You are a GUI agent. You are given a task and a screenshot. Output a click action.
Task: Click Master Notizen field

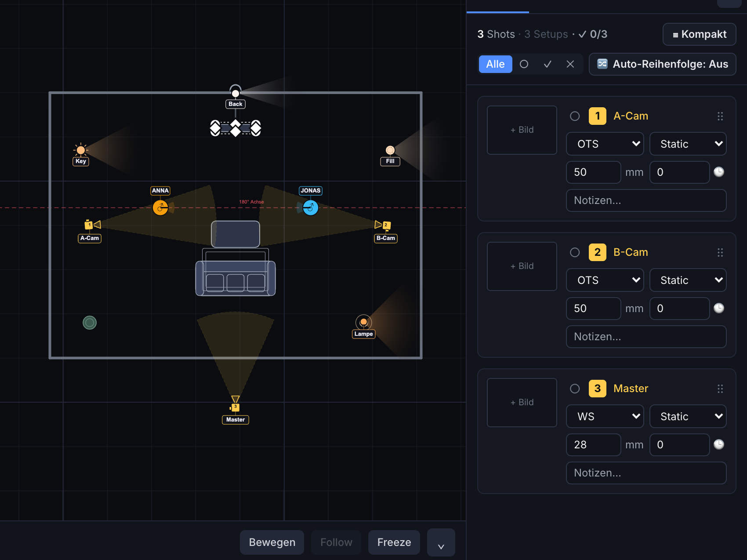click(646, 473)
